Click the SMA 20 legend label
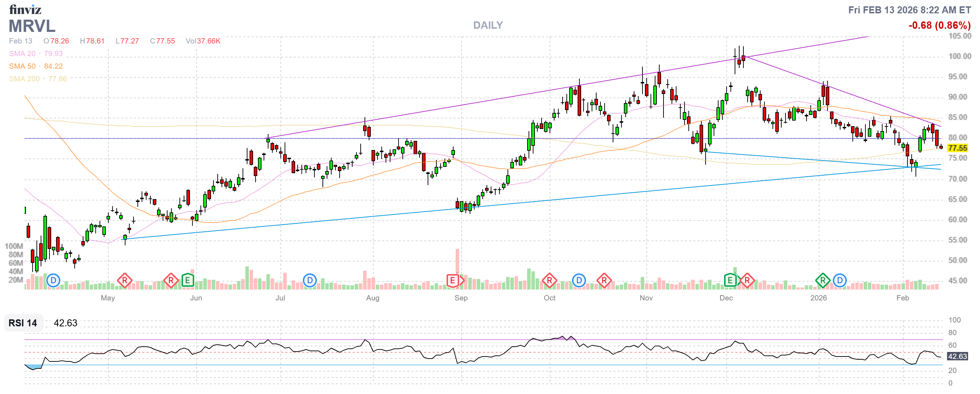980x394 pixels. click(22, 54)
